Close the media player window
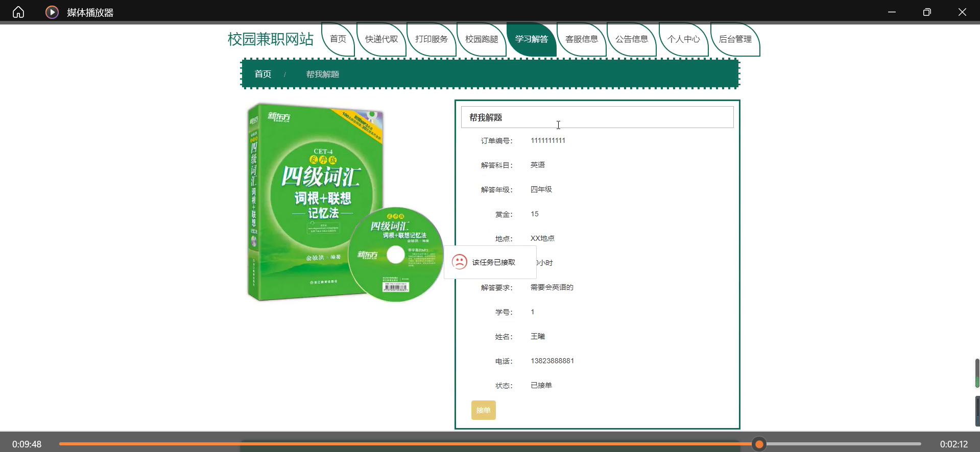The height and width of the screenshot is (452, 980). tap(962, 12)
